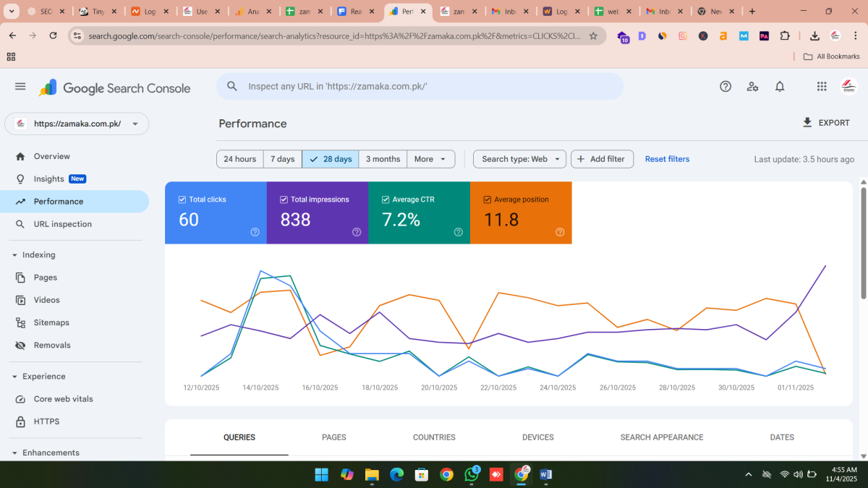868x488 pixels.
Task: Switch to the Countries tab
Action: [x=434, y=437]
